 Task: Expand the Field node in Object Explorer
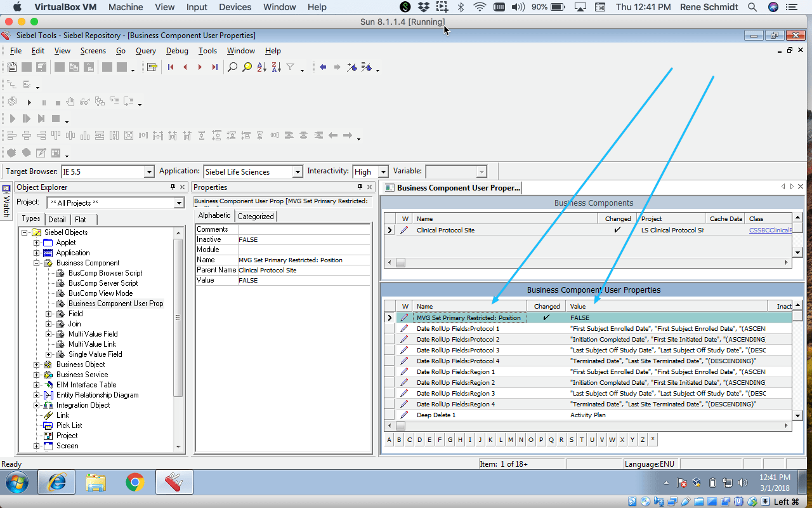(49, 313)
